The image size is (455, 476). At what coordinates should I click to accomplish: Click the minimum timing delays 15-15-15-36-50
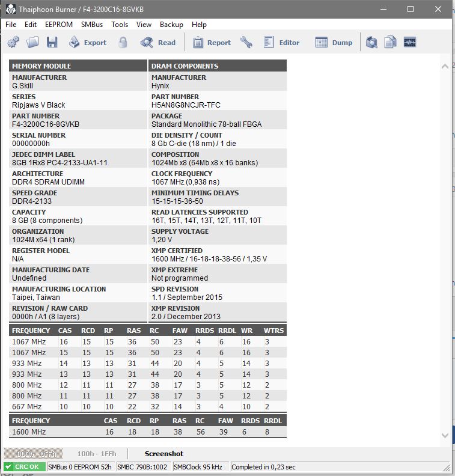(177, 201)
